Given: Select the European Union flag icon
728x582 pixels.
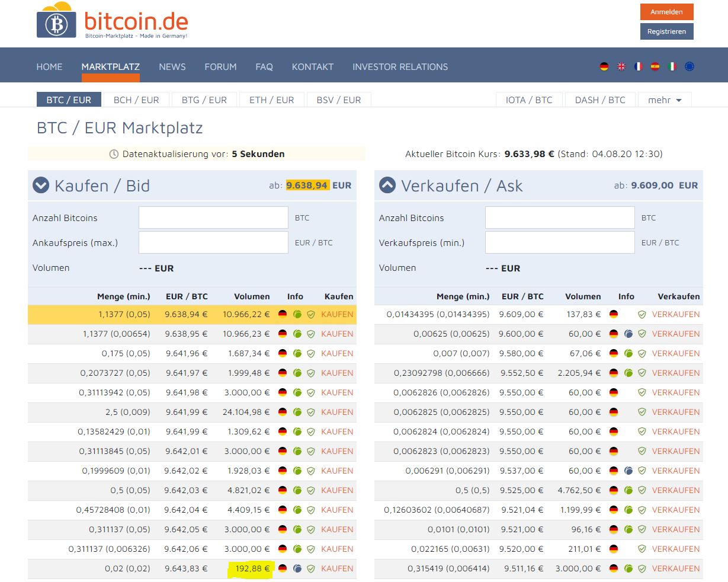Looking at the screenshot, I should coord(689,66).
